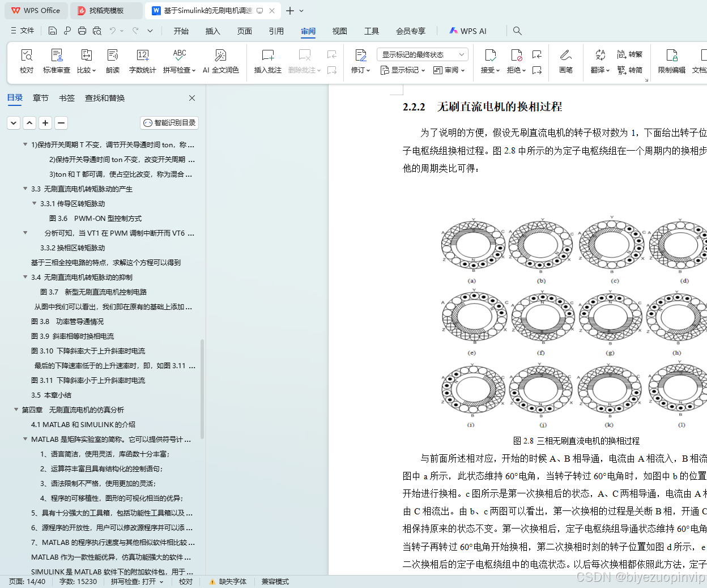This screenshot has width=707, height=588.
Task: Click the save icon in quick toolbar
Action: [53, 31]
